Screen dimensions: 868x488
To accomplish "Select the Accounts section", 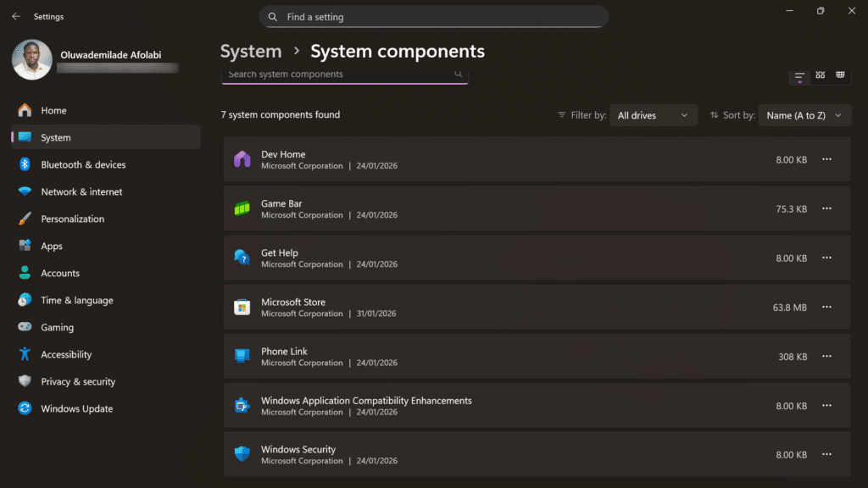I will [59, 273].
